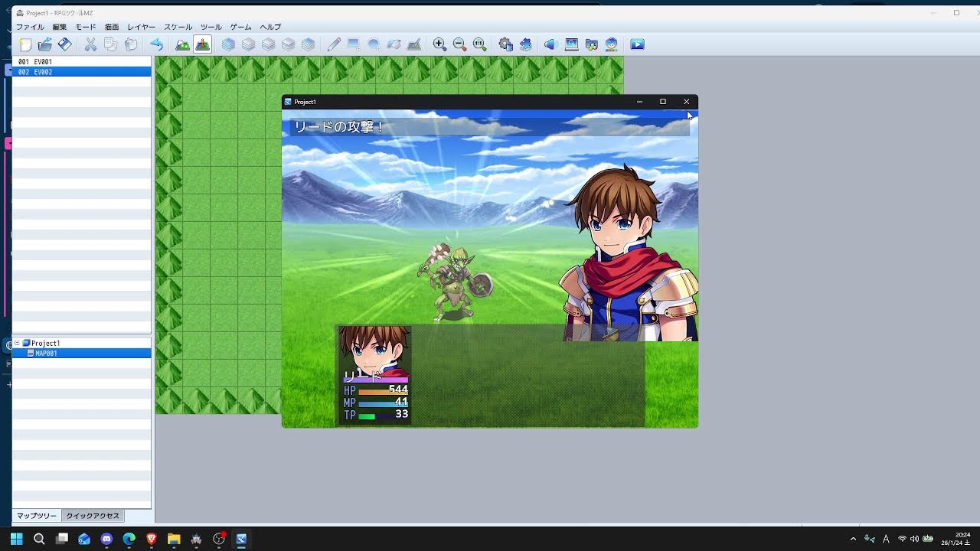Open the モード menu
Screen dimensions: 980x551
(x=86, y=27)
